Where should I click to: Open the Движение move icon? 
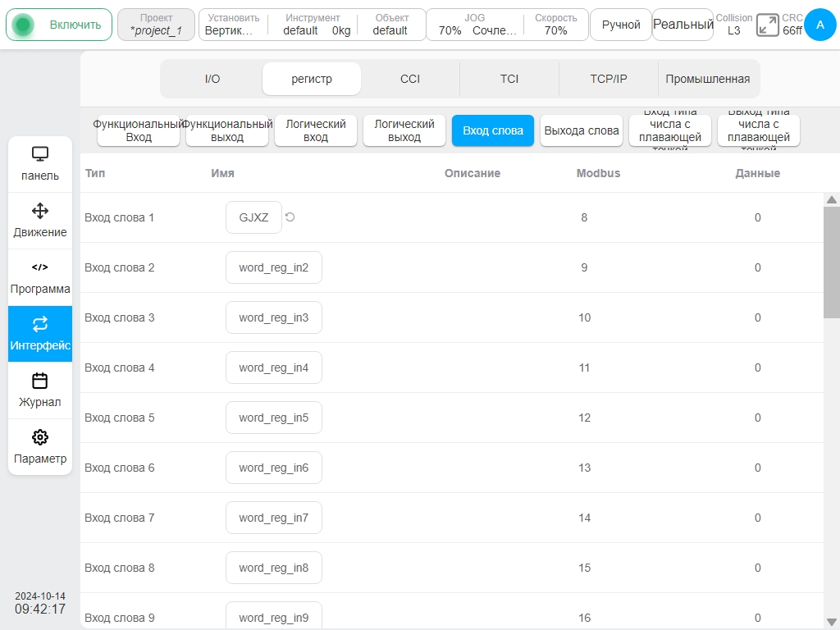(40, 211)
